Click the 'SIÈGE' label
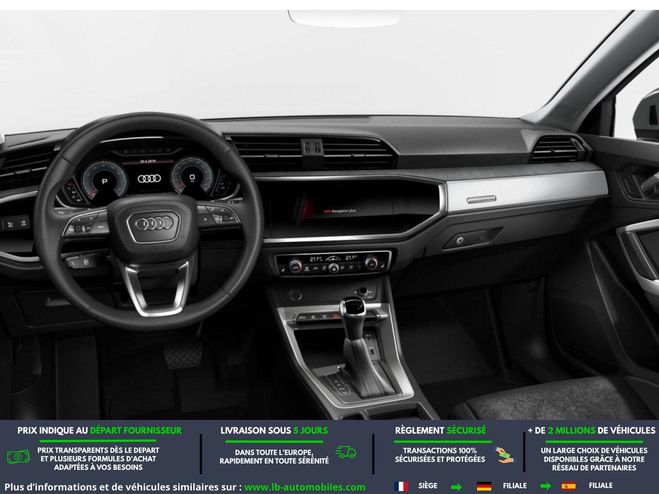Image resolution: width=659 pixels, height=494 pixels. [x=428, y=486]
